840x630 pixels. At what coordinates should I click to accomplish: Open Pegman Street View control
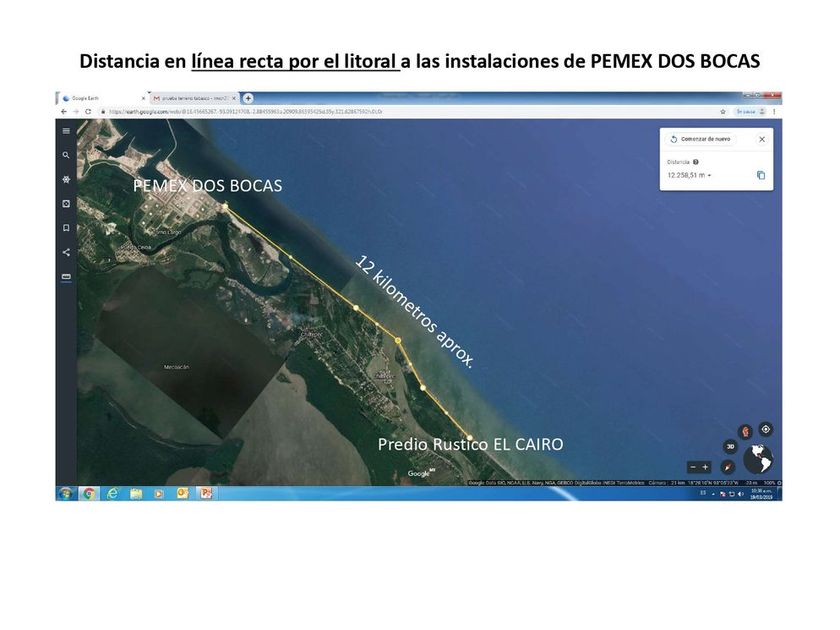[745, 431]
